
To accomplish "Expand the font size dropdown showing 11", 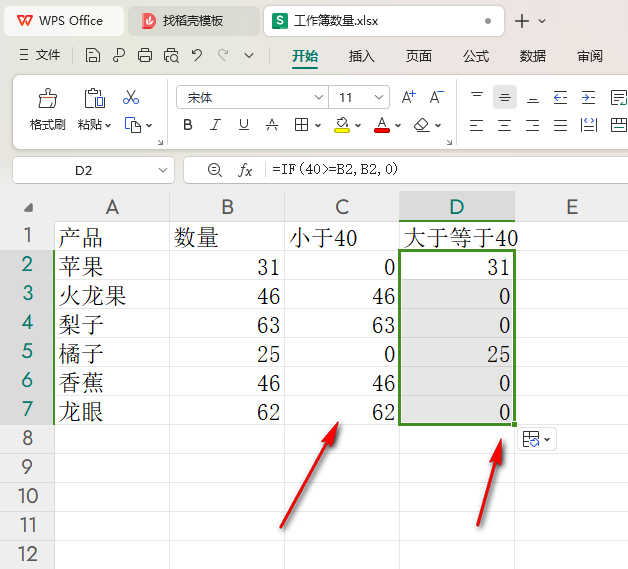I will coord(380,98).
